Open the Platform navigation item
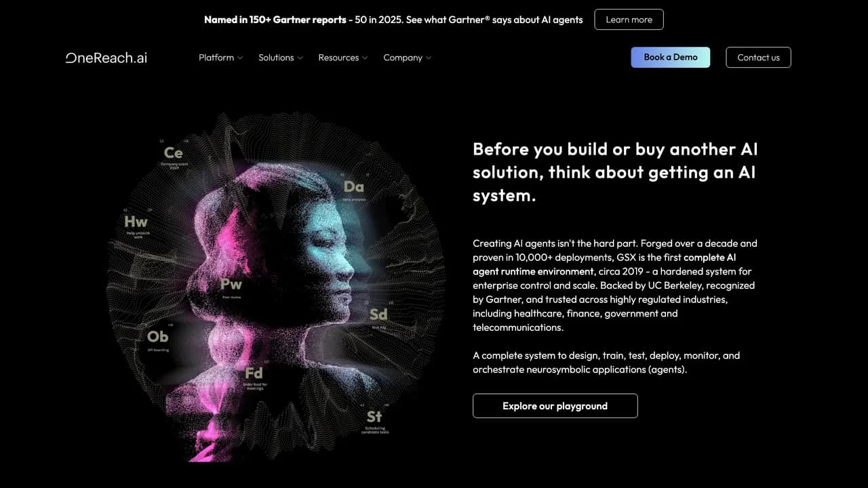The image size is (868, 488). 221,58
